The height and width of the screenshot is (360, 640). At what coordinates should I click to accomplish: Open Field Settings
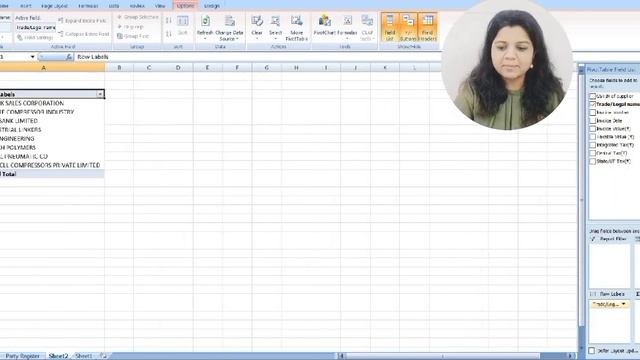(x=35, y=38)
